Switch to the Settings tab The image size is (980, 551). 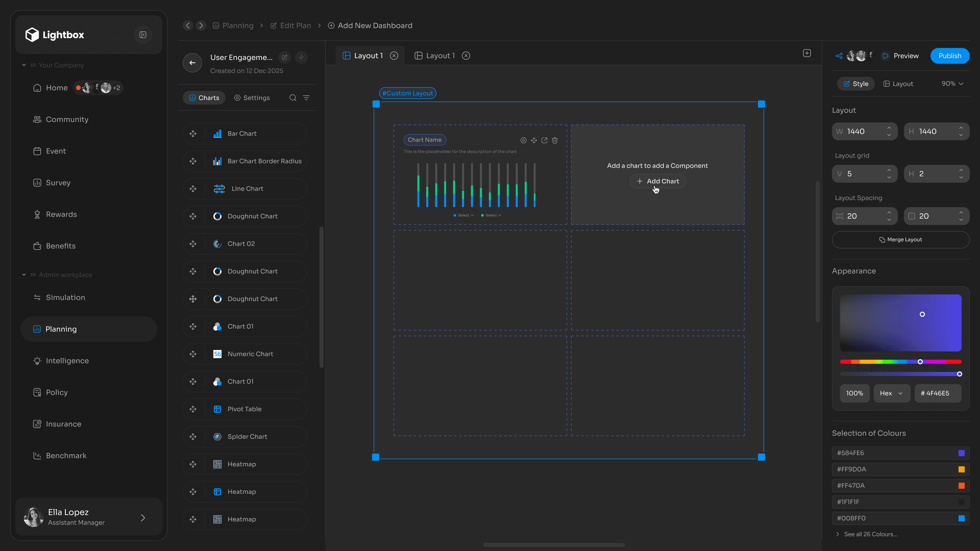[x=252, y=98]
